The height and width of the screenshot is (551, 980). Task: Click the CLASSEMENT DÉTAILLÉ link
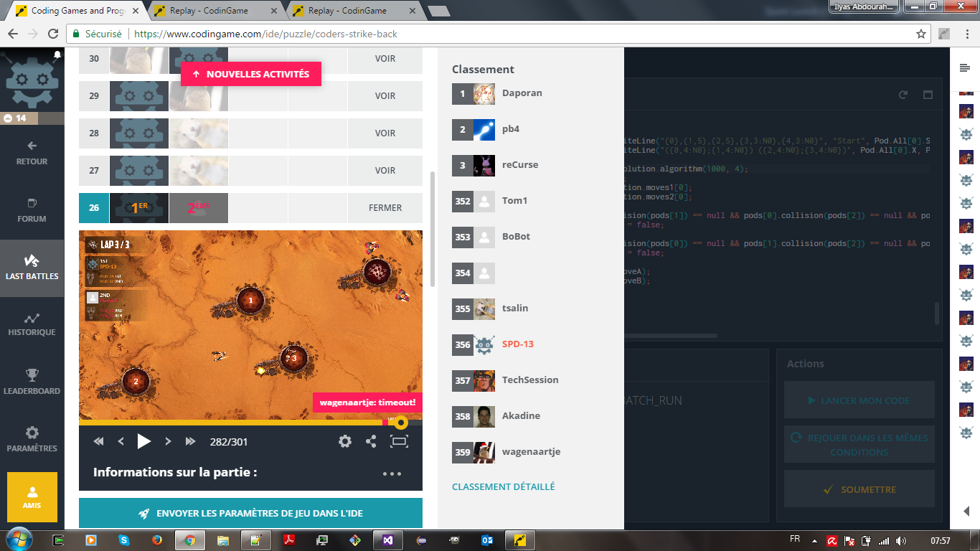click(504, 486)
